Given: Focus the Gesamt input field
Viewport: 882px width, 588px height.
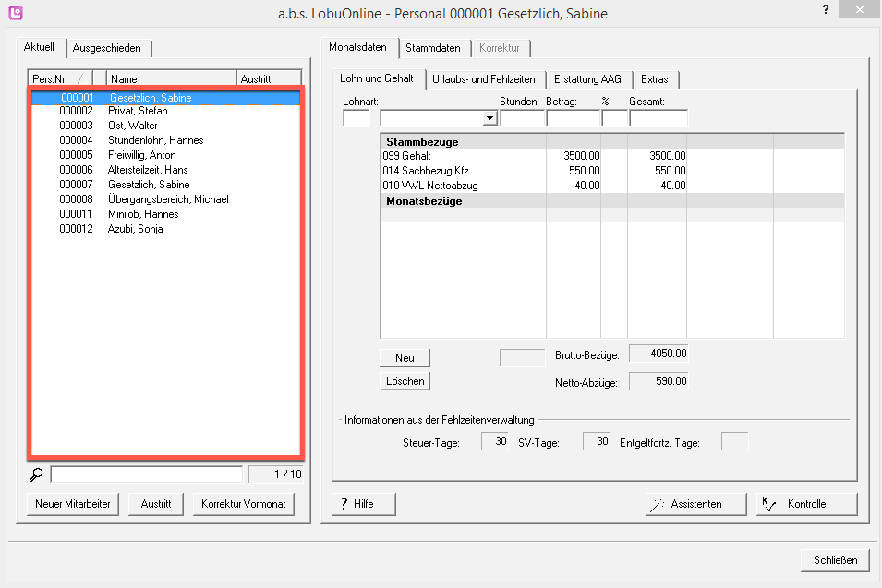Looking at the screenshot, I should click(x=658, y=118).
